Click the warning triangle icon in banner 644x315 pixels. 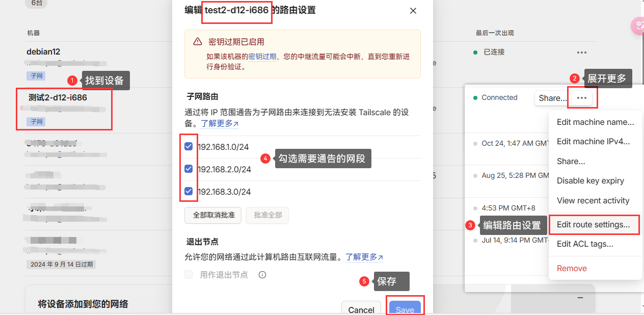click(x=198, y=42)
